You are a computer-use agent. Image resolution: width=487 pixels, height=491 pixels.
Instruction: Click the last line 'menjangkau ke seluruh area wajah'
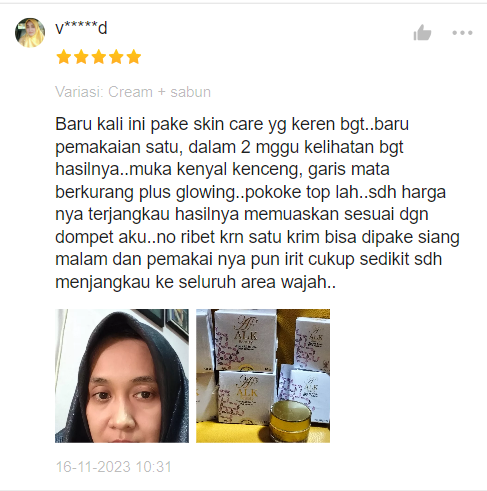[196, 282]
